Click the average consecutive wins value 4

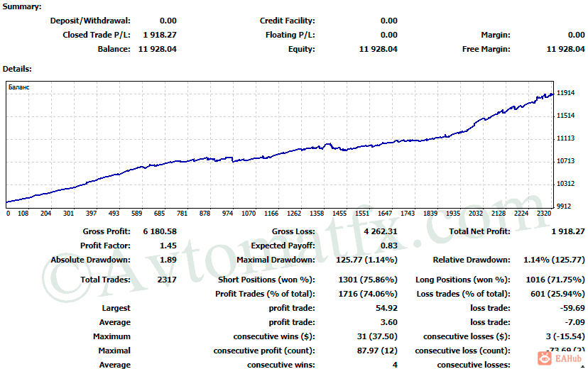pos(395,365)
